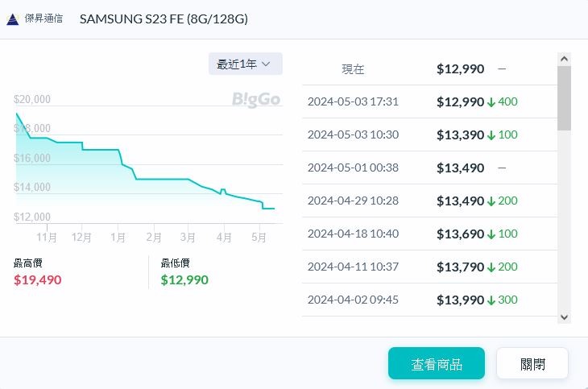Click the lowest price $12,990 in green
This screenshot has width=588, height=389.
point(184,279)
